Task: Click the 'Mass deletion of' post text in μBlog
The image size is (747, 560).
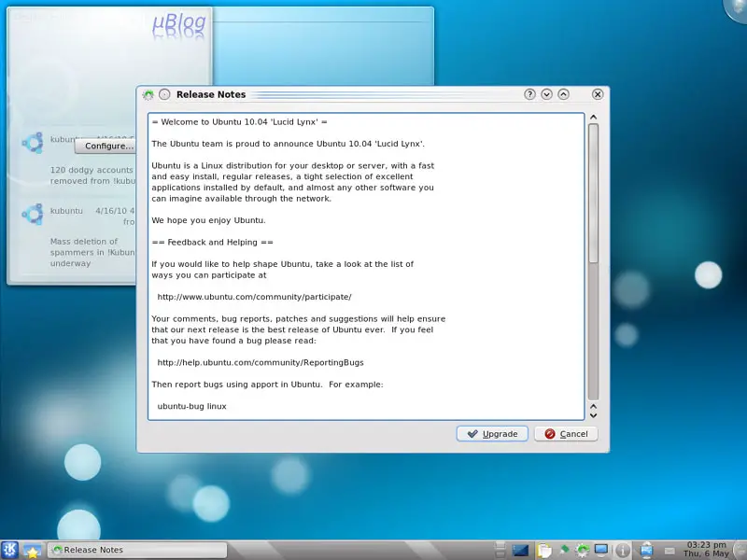Action: [x=84, y=242]
